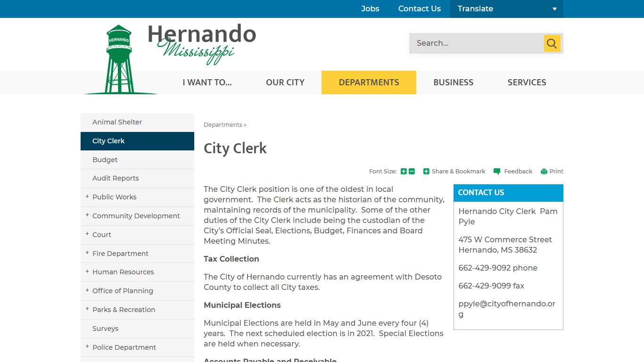Open the Jobs link in top bar
This screenshot has height=362, width=644.
(x=370, y=9)
